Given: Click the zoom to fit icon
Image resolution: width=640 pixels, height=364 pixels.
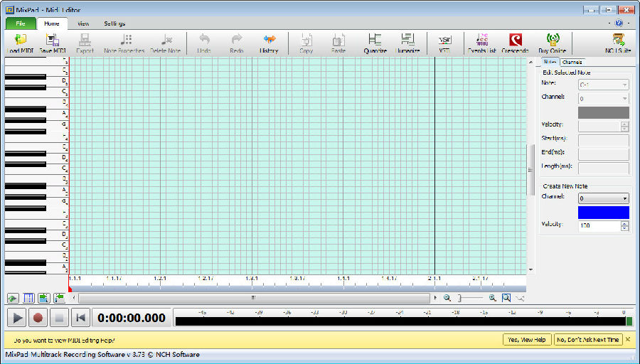Looking at the screenshot, I should pyautogui.click(x=506, y=298).
